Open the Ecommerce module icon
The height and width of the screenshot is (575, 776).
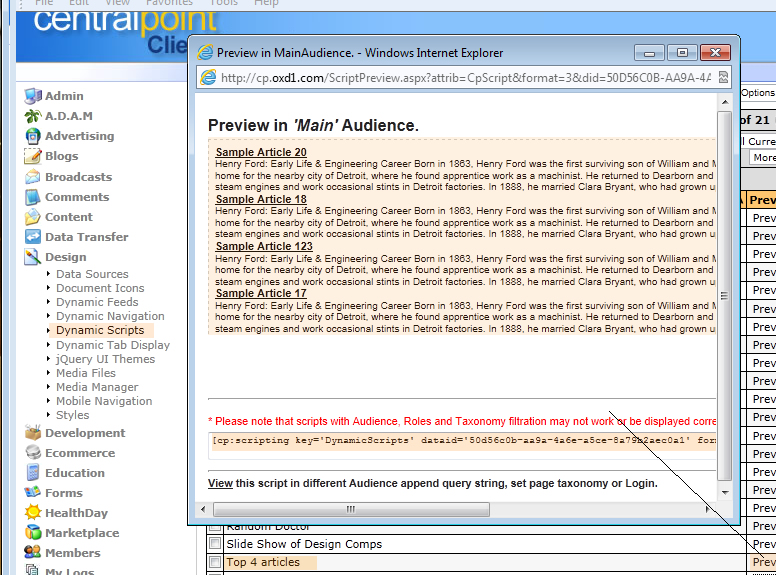(33, 453)
